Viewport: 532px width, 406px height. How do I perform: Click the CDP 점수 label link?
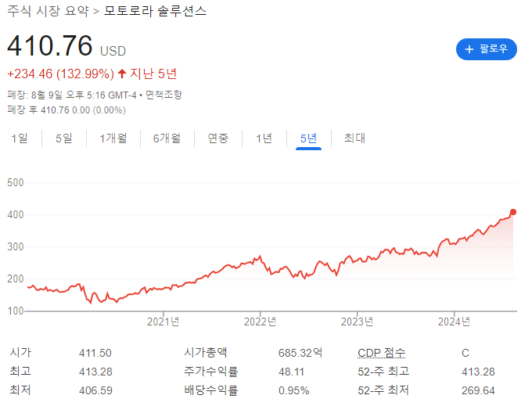point(381,353)
